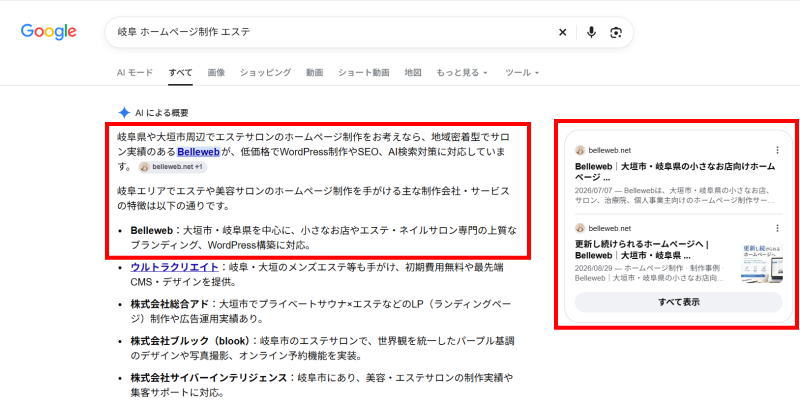Open options menu for second belleweb.net card
The image size is (800, 401).
[x=777, y=228]
